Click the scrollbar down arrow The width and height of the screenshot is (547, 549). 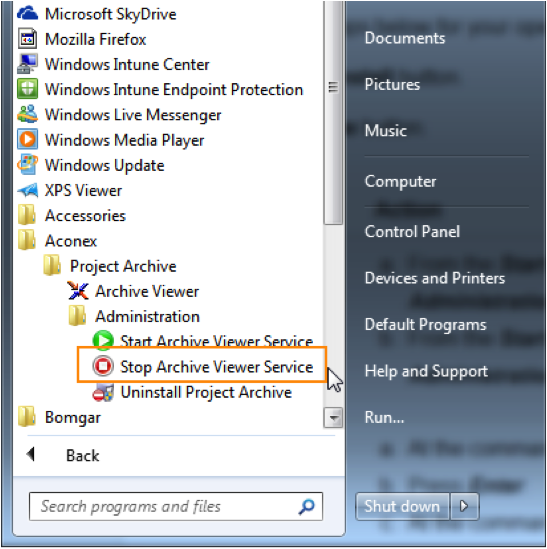point(333,417)
